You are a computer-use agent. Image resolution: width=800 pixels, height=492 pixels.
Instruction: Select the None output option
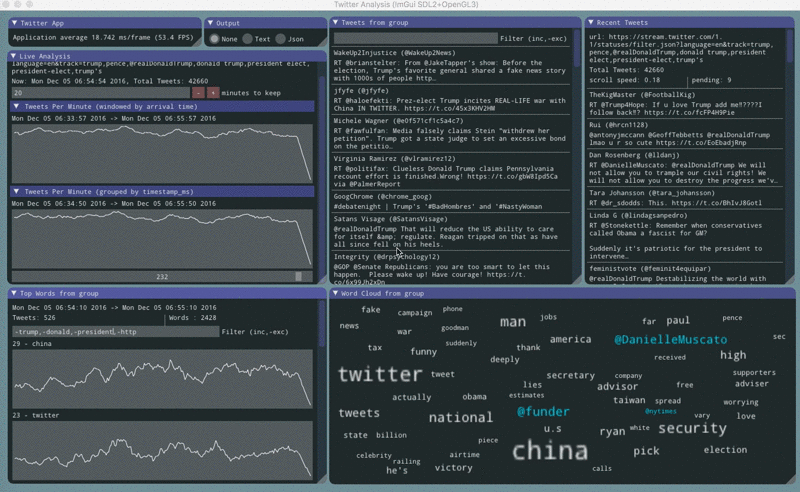[214, 39]
